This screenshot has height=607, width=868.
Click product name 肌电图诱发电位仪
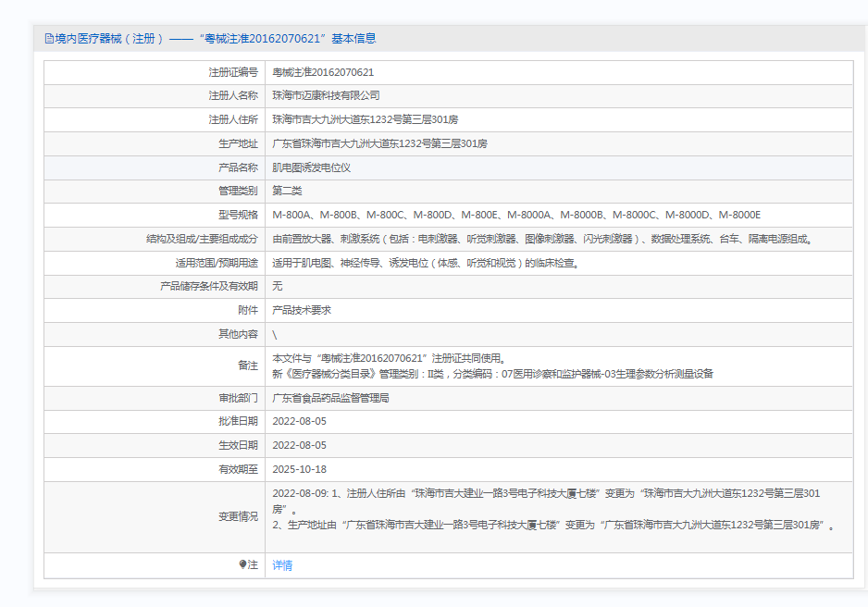(311, 167)
